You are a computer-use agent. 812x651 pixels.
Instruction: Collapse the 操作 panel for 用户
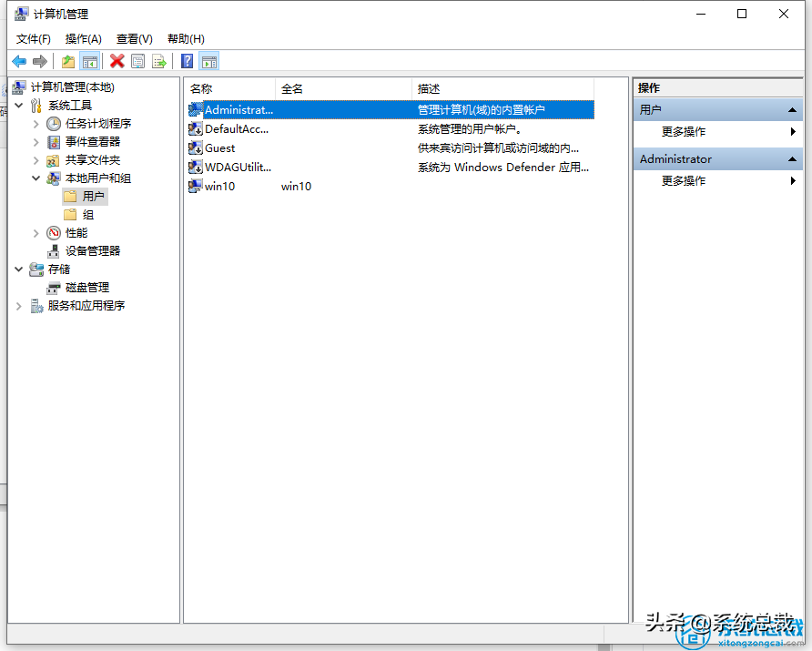click(791, 108)
